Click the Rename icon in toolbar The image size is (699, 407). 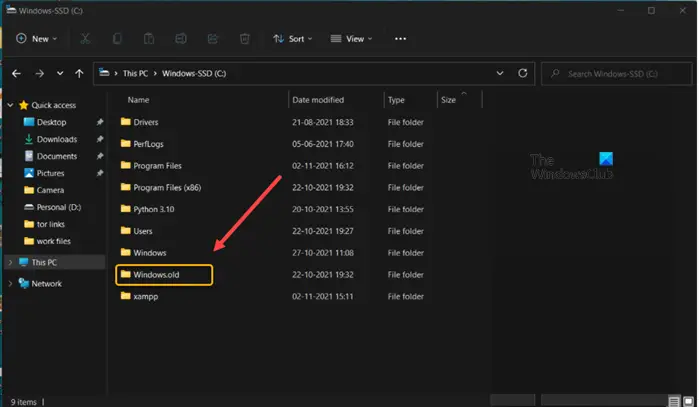(181, 39)
